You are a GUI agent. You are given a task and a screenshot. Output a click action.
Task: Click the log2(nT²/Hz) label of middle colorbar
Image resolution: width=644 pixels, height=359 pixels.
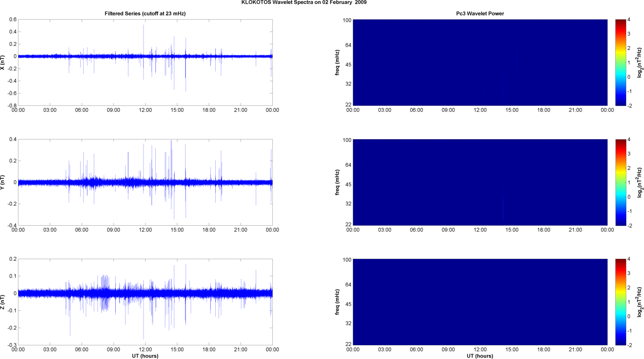(640, 182)
